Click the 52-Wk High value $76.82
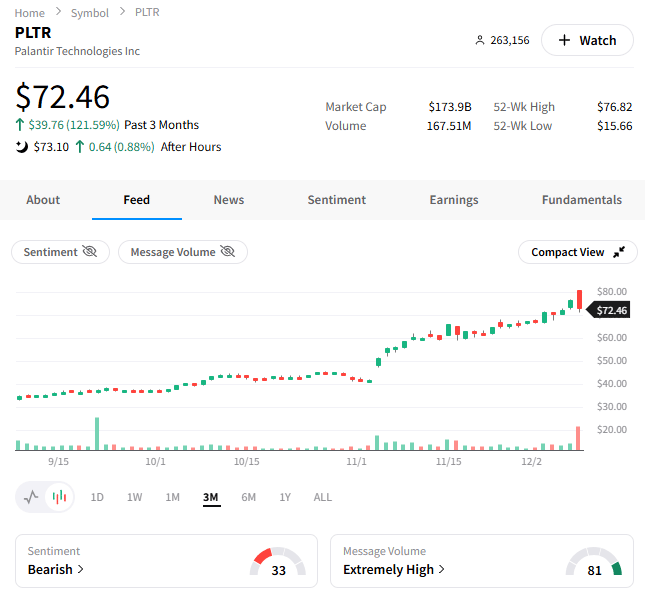Screen dimensions: 645x592 tap(615, 107)
